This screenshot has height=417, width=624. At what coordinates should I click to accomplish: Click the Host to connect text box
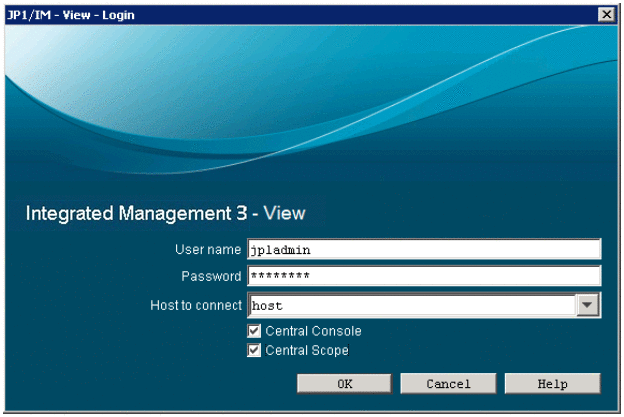tap(412, 304)
